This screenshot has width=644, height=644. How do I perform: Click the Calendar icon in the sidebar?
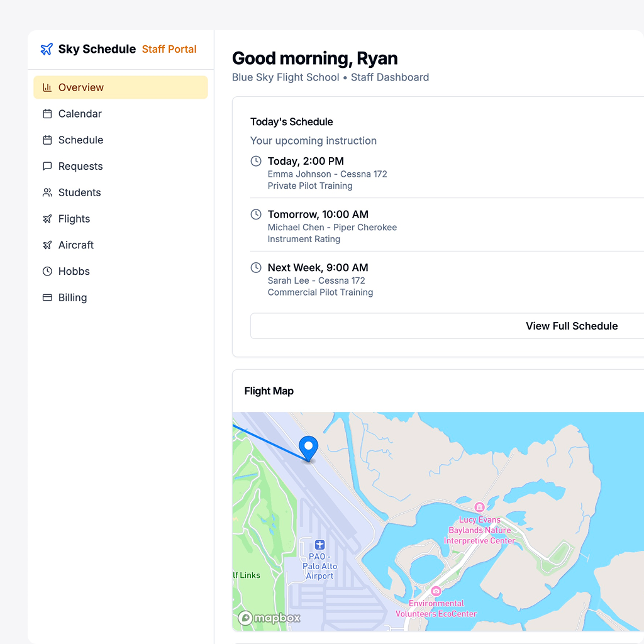click(47, 114)
